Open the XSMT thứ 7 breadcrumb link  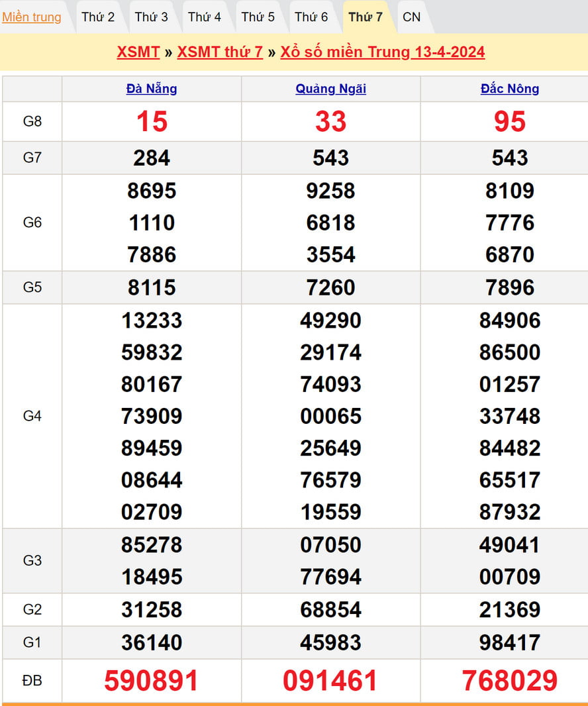point(220,52)
